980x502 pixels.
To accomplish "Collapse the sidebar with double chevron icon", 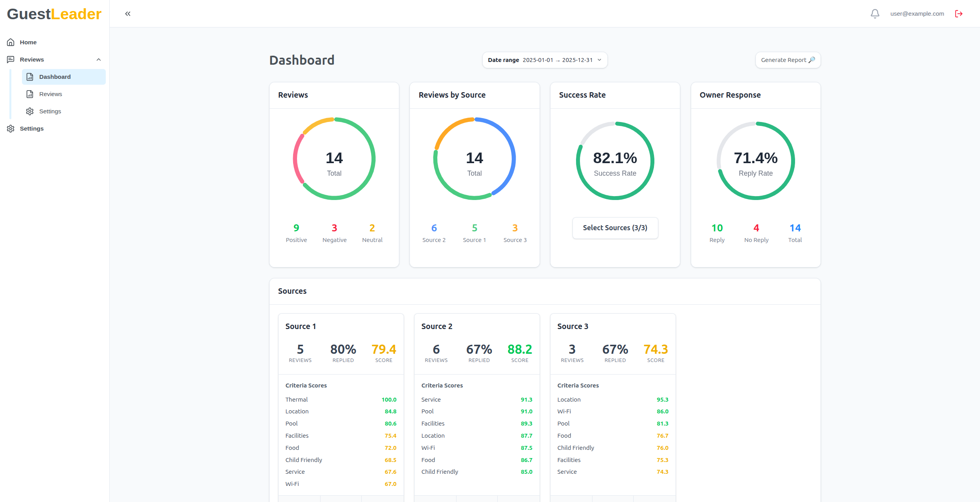I will pos(128,14).
